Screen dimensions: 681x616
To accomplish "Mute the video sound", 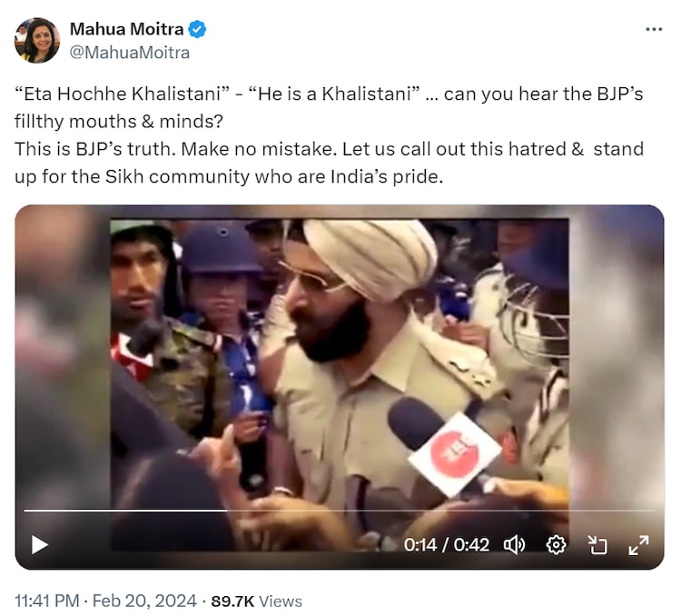I will [x=515, y=544].
